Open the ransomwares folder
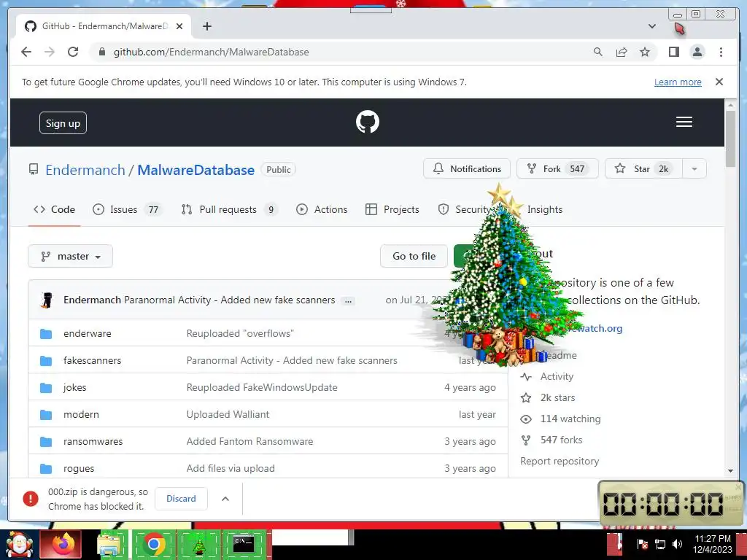The height and width of the screenshot is (560, 747). click(93, 441)
